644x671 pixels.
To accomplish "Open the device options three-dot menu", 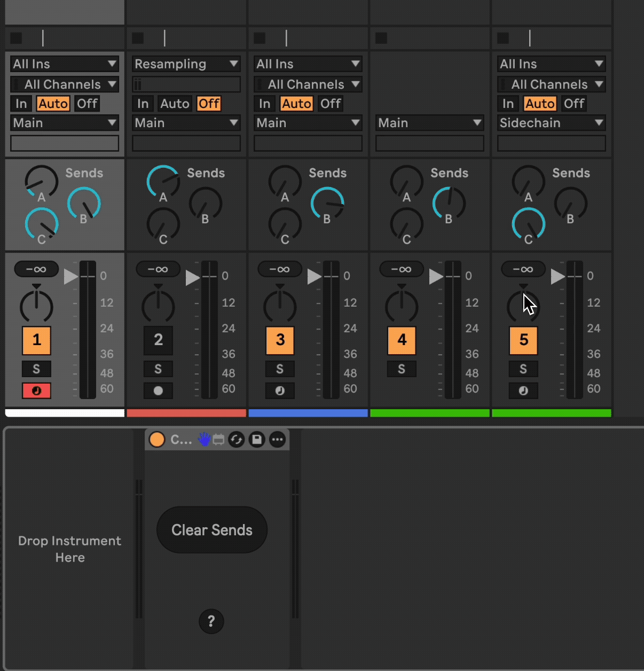I will tap(277, 440).
